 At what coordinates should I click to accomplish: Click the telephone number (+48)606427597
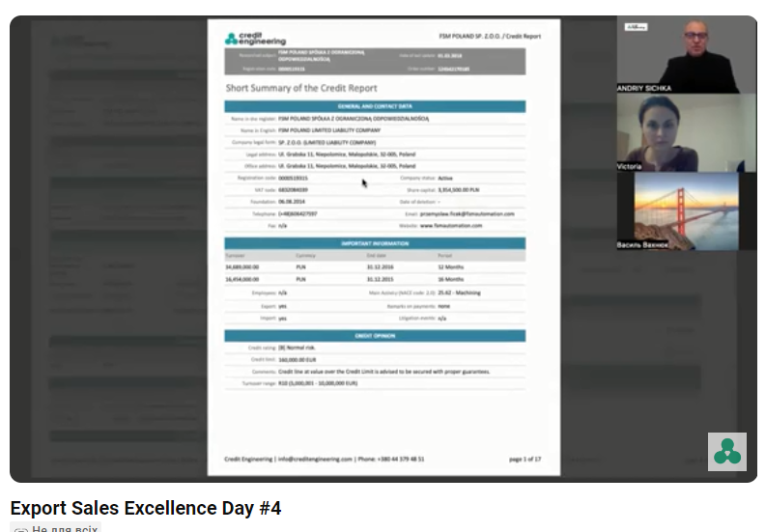(x=298, y=214)
